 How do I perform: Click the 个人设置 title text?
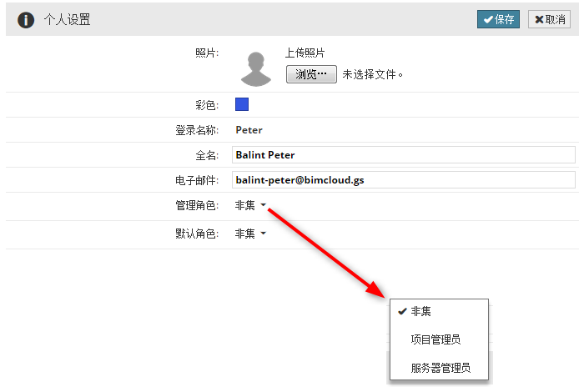[x=67, y=20]
